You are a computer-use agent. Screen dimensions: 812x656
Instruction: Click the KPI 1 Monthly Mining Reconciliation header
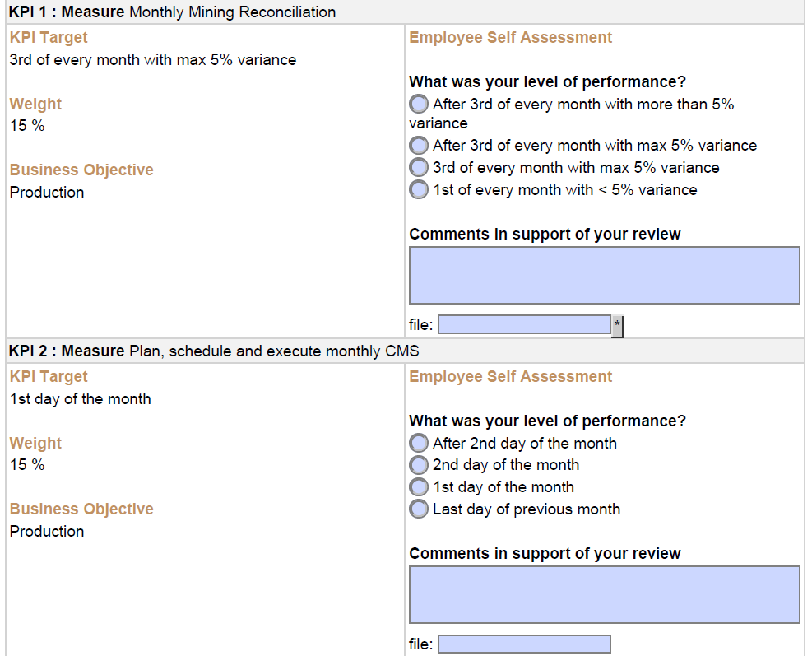172,12
